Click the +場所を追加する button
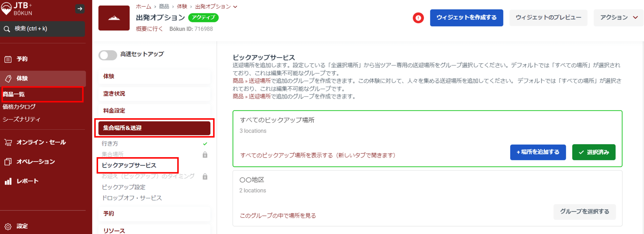Image resolution: width=644 pixels, height=234 pixels. (538, 152)
